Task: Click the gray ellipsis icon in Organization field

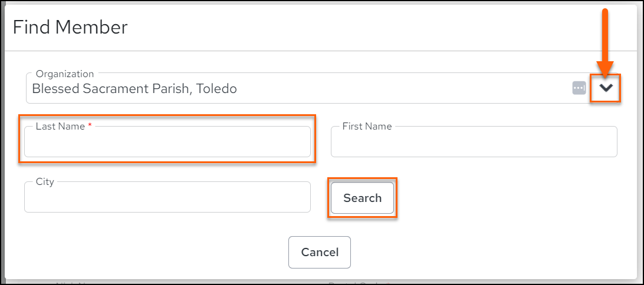Action: click(x=579, y=88)
